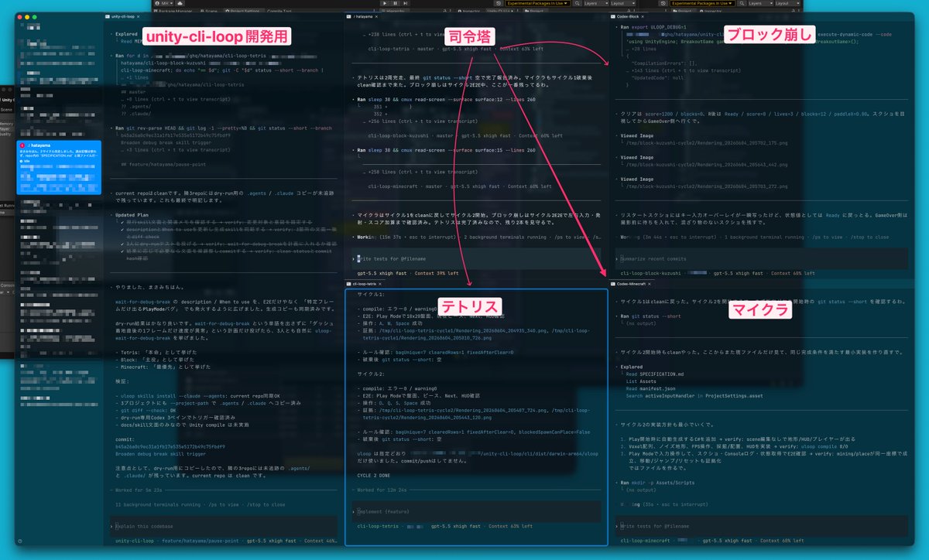Select the cli-loop-tetris pane tab
Viewport: 929px width, 560px height.
coord(362,284)
